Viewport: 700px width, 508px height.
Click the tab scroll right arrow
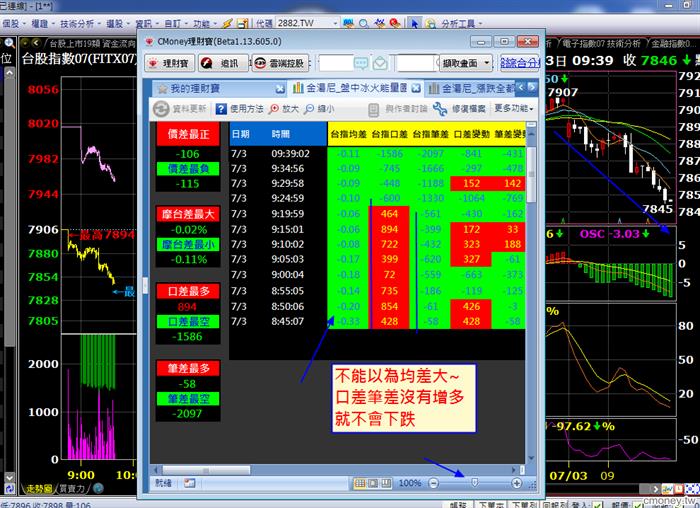click(x=532, y=87)
